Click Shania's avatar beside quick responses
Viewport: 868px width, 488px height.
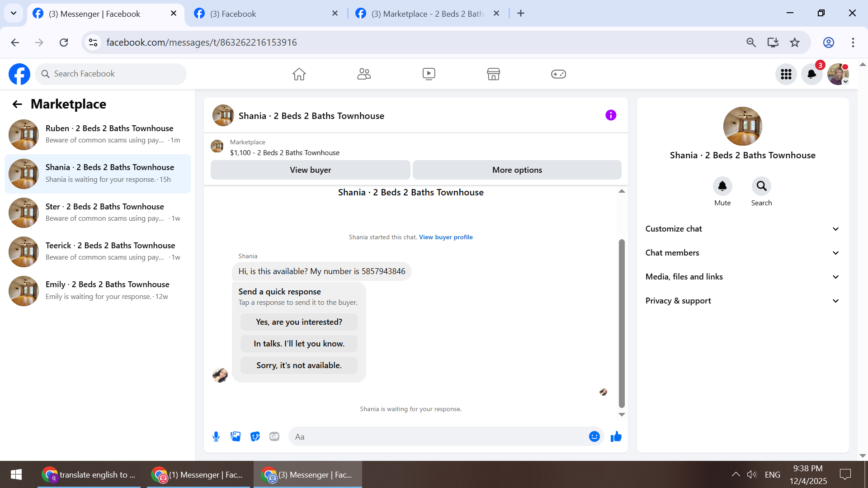pyautogui.click(x=220, y=375)
